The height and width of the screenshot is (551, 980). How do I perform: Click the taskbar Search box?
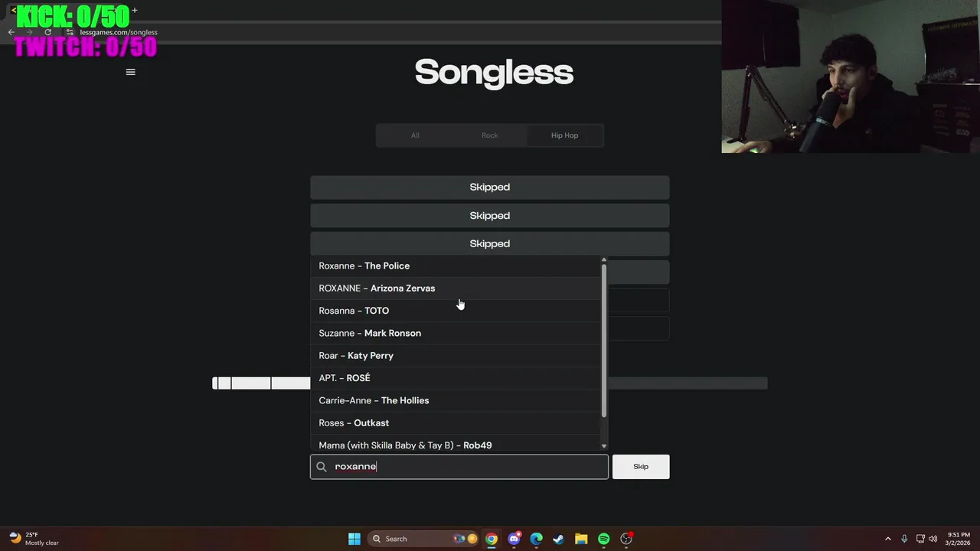[423, 539]
